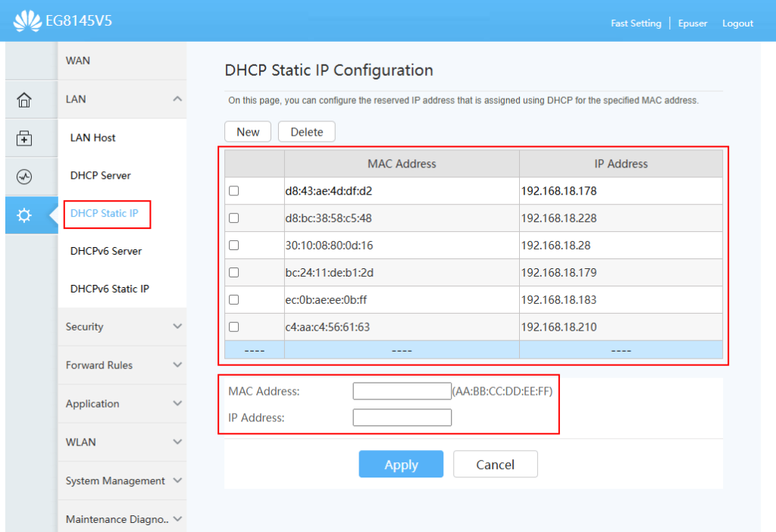Go to LAN Host page
The height and width of the screenshot is (532, 776).
[93, 138]
